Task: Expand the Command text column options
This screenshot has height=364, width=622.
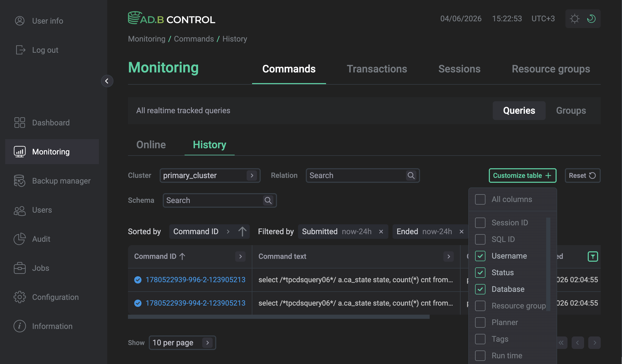Action: click(449, 257)
